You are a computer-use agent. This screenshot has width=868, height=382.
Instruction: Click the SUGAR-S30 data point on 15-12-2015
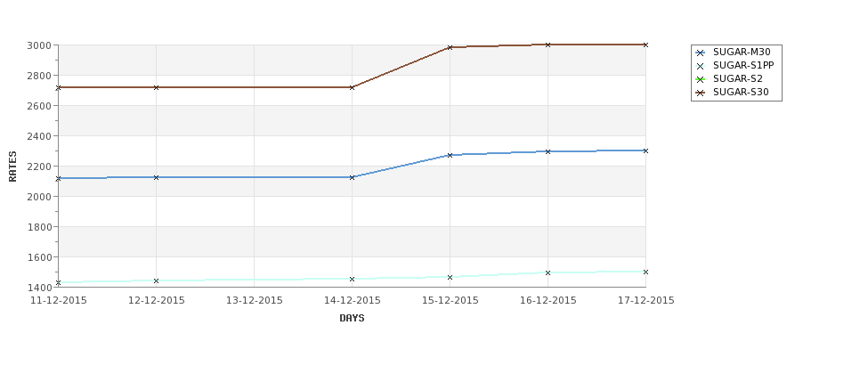(x=450, y=47)
